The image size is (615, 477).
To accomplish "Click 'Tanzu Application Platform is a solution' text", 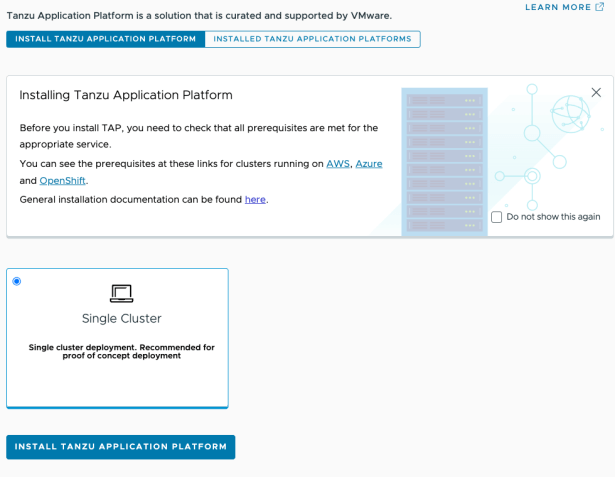I will click(x=199, y=16).
